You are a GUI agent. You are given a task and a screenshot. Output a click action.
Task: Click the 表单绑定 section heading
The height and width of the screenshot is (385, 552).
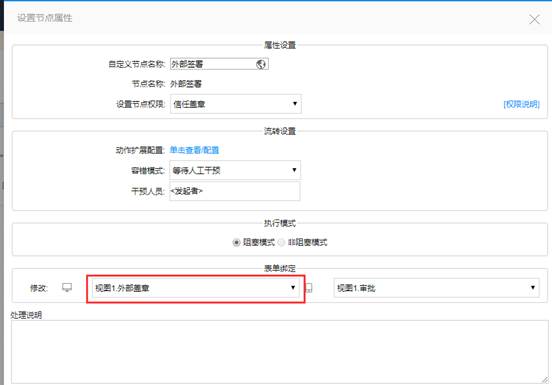[x=280, y=268]
